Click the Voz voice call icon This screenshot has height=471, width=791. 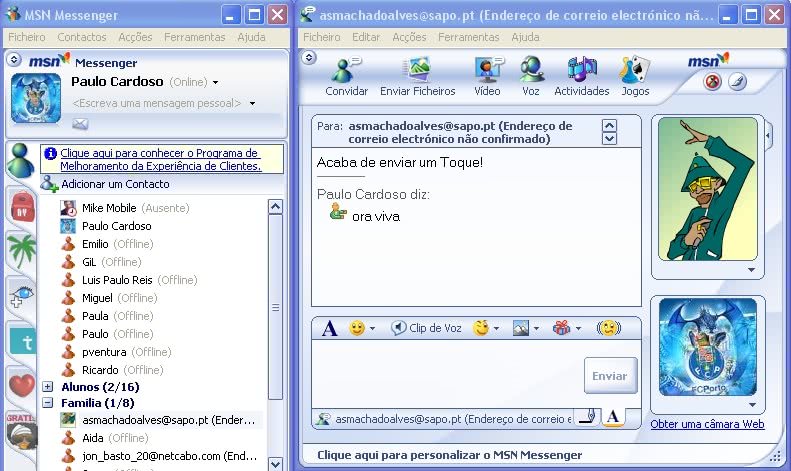pyautogui.click(x=531, y=76)
